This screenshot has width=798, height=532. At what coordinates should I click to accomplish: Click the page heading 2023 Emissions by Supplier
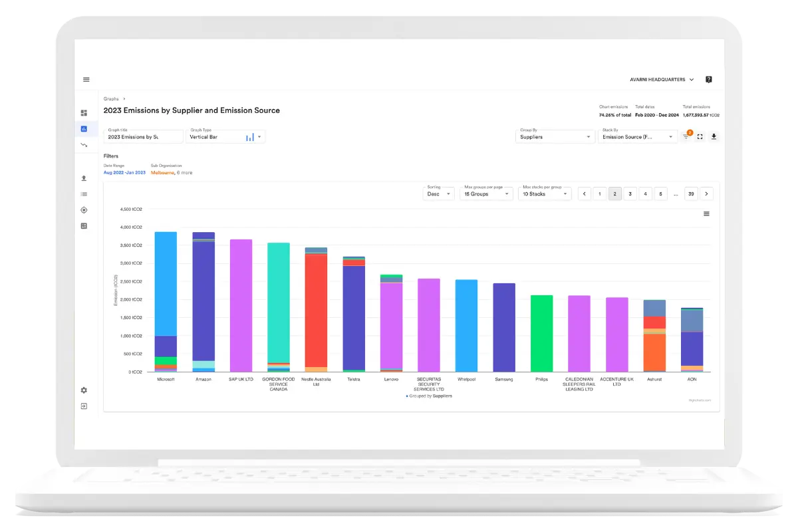pos(192,110)
